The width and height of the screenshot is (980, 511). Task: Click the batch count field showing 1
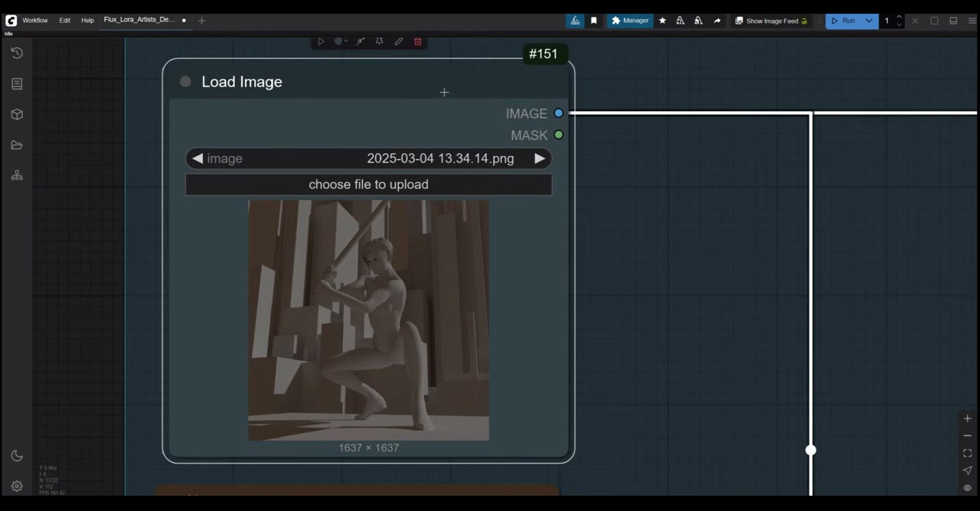point(887,21)
